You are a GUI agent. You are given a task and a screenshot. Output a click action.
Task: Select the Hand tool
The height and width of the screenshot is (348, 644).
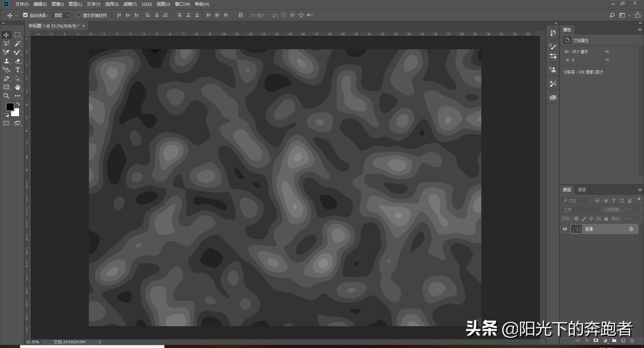pos(18,87)
